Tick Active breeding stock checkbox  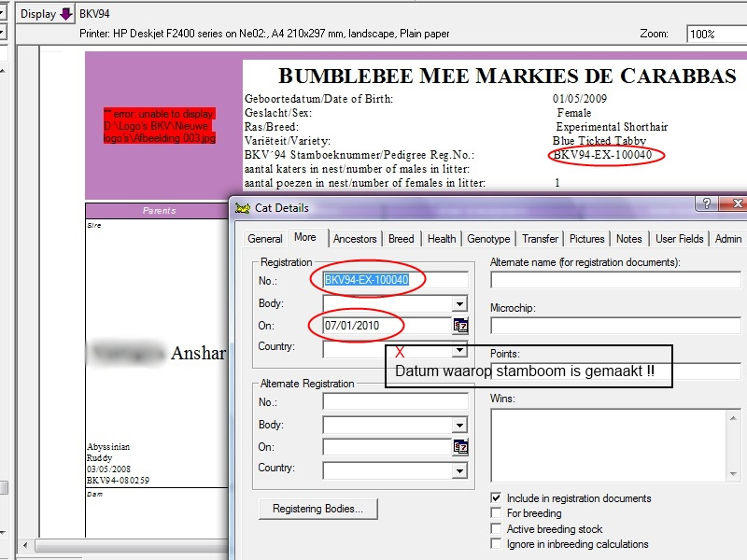pos(496,528)
